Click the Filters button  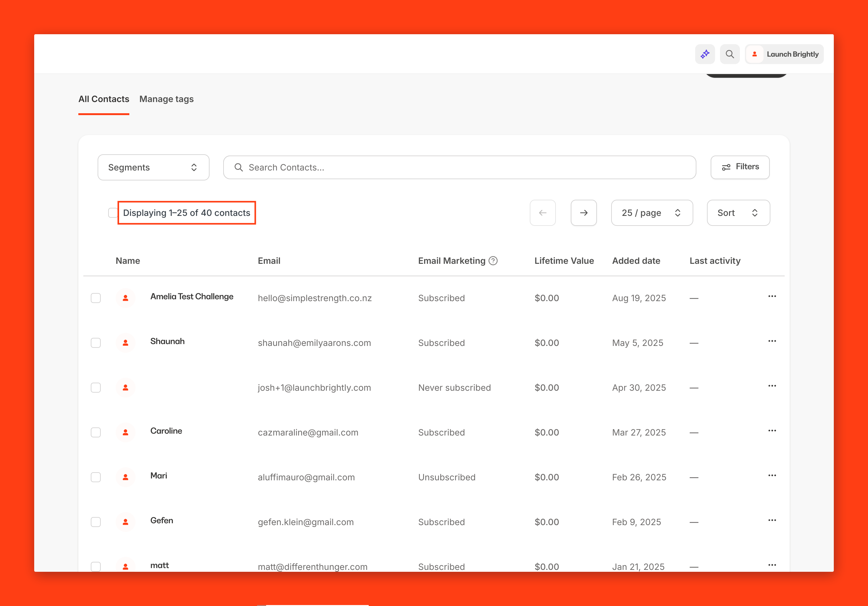click(740, 167)
